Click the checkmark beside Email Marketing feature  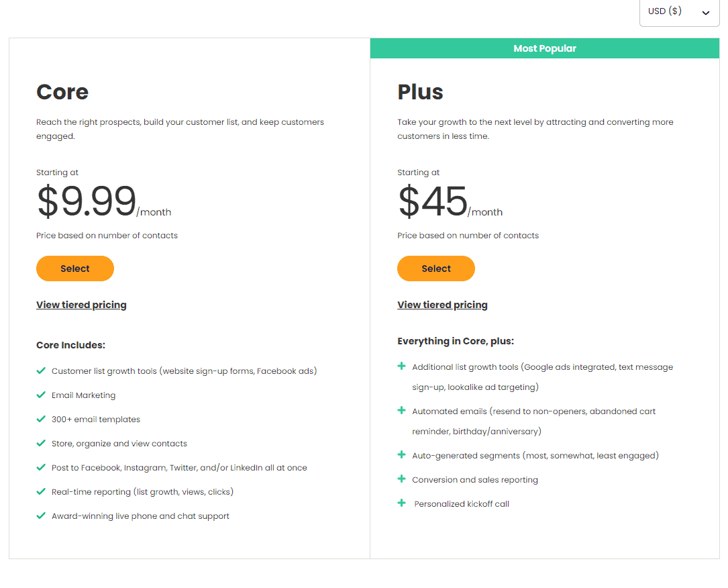pos(42,395)
